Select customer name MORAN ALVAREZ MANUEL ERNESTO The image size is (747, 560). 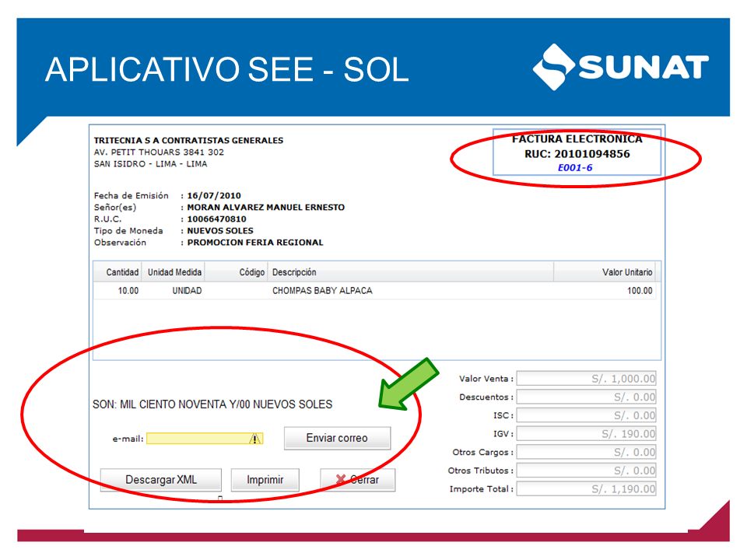266,207
